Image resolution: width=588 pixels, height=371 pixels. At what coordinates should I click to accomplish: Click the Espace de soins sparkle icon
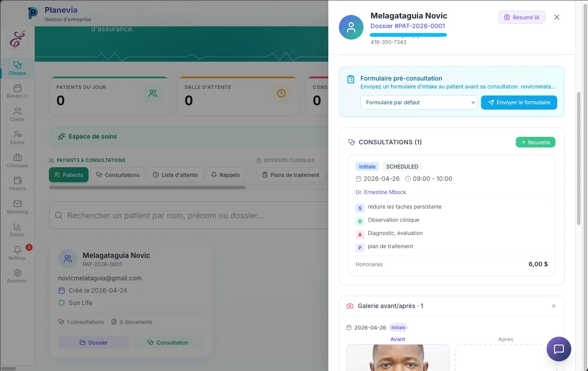click(62, 136)
